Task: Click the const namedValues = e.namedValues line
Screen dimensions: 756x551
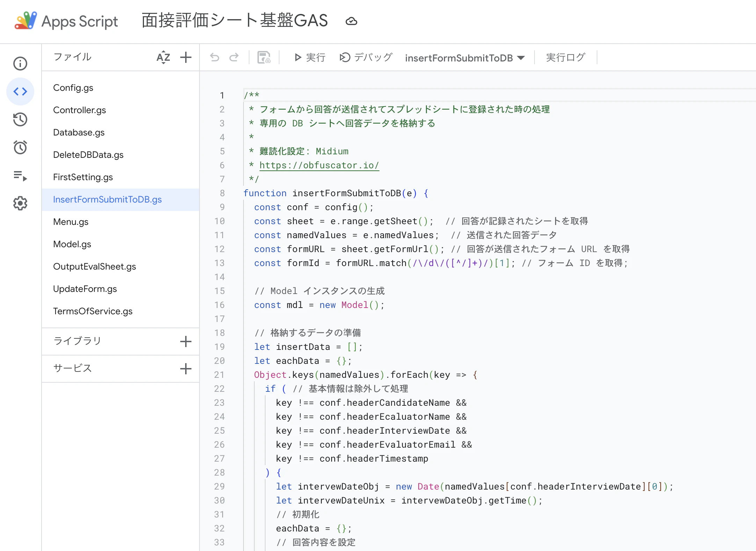Action: (406, 235)
